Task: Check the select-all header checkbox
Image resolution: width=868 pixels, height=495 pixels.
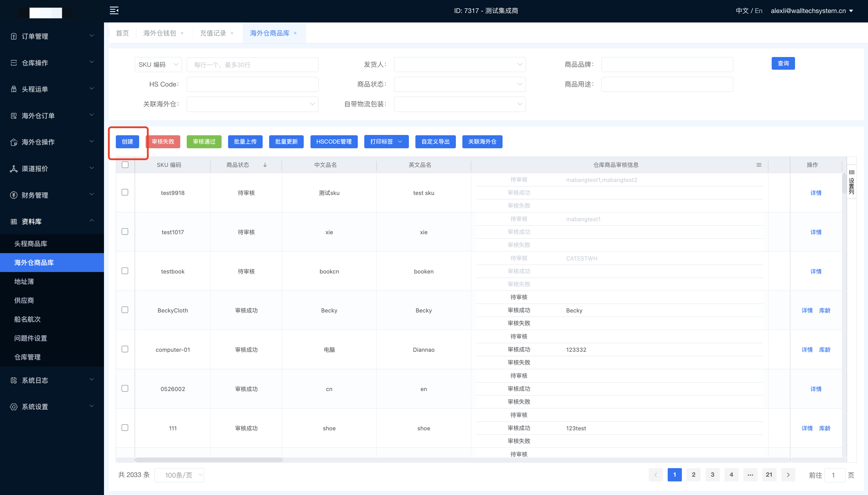Action: pos(125,165)
